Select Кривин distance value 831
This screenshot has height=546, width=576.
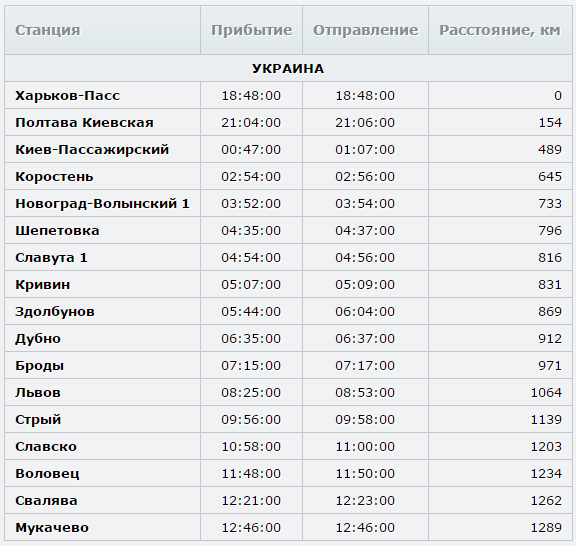[x=550, y=285]
